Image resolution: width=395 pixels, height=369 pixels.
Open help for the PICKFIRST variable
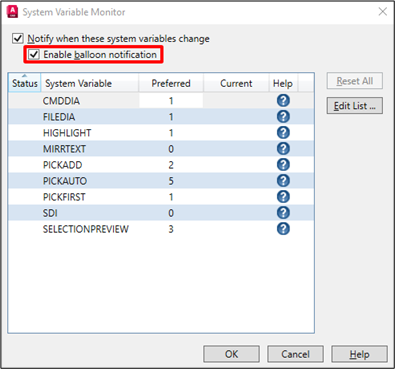283,197
